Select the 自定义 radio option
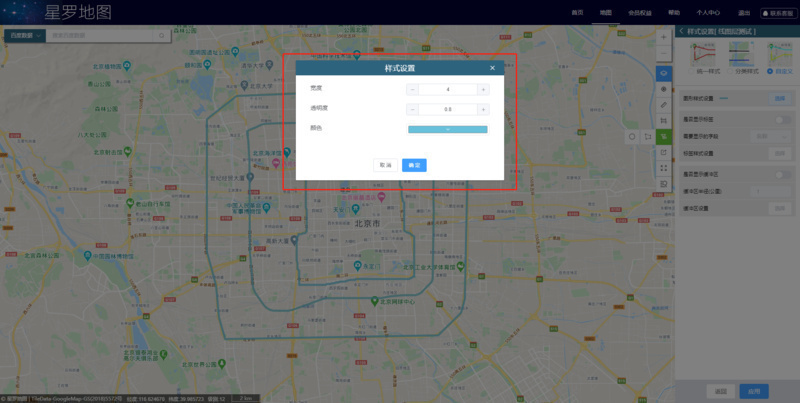 coord(780,72)
